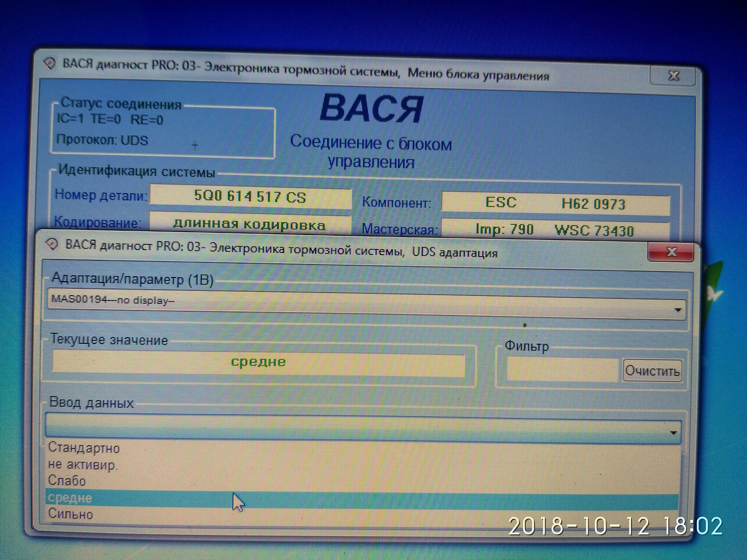Click the Очистить filter button
Image resolution: width=747 pixels, height=560 pixels.
[652, 371]
